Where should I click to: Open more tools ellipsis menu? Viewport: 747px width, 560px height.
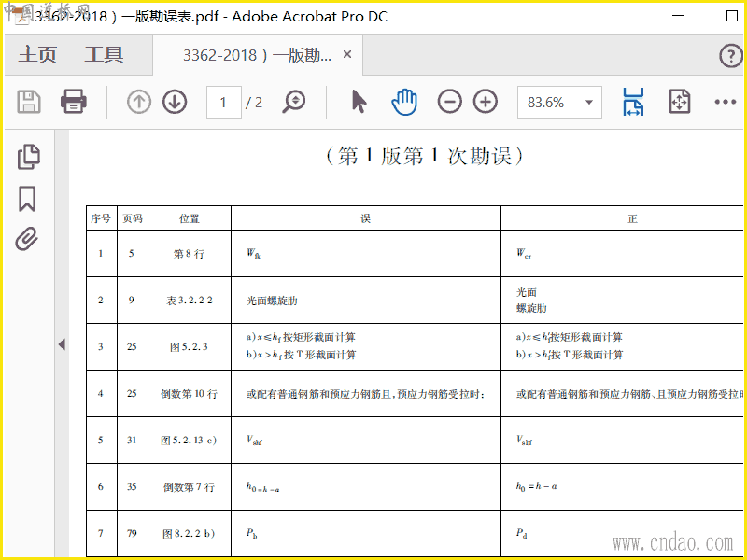pyautogui.click(x=726, y=102)
